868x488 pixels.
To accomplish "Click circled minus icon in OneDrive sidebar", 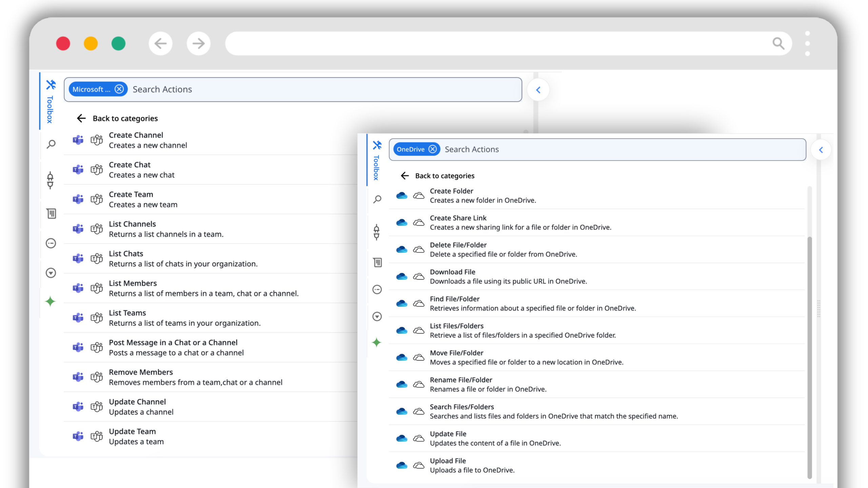I will [377, 289].
